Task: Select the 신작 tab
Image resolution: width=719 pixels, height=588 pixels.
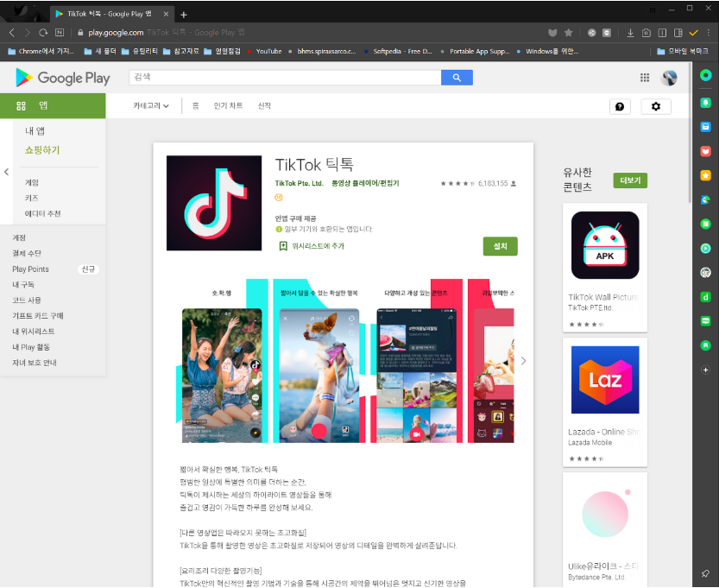Action: click(x=264, y=106)
